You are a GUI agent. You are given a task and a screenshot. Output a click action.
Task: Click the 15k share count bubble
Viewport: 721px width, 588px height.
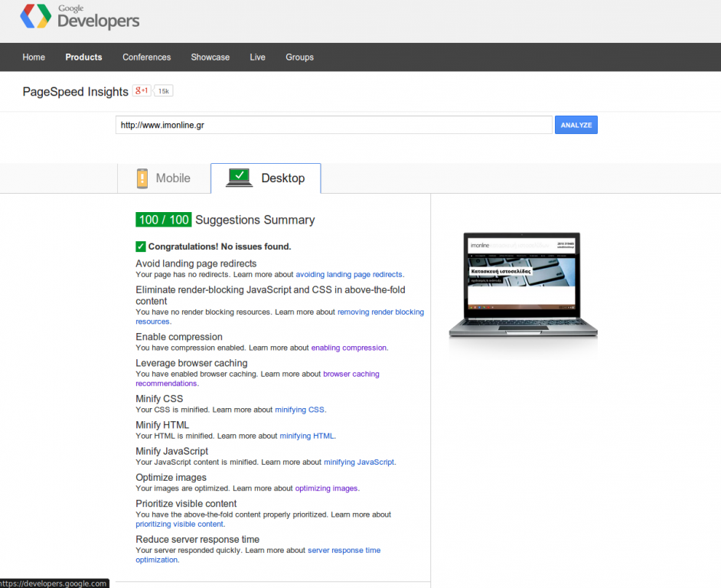click(x=163, y=91)
